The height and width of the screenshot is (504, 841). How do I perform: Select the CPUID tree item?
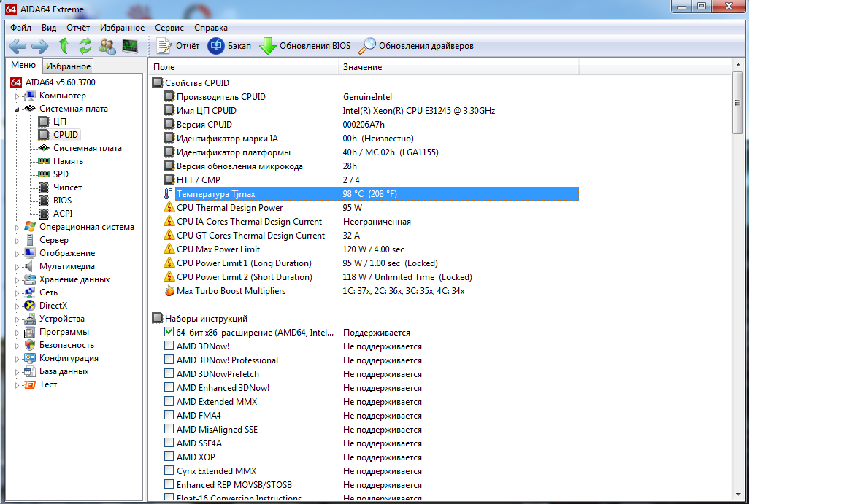66,134
